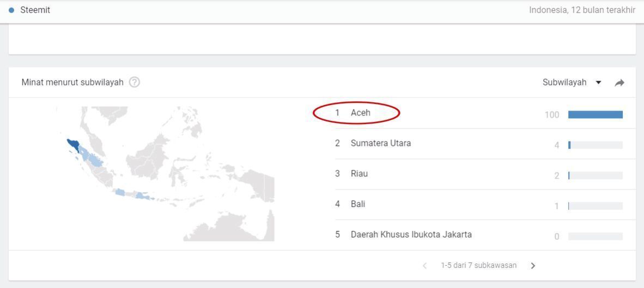The image size is (644, 288).
Task: Click the 'Minat menurut subwilayah' heading
Action: click(72, 82)
